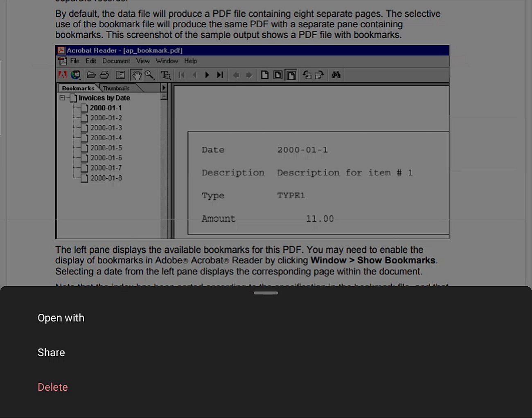Click the Previous Page arrow icon

coord(194,75)
